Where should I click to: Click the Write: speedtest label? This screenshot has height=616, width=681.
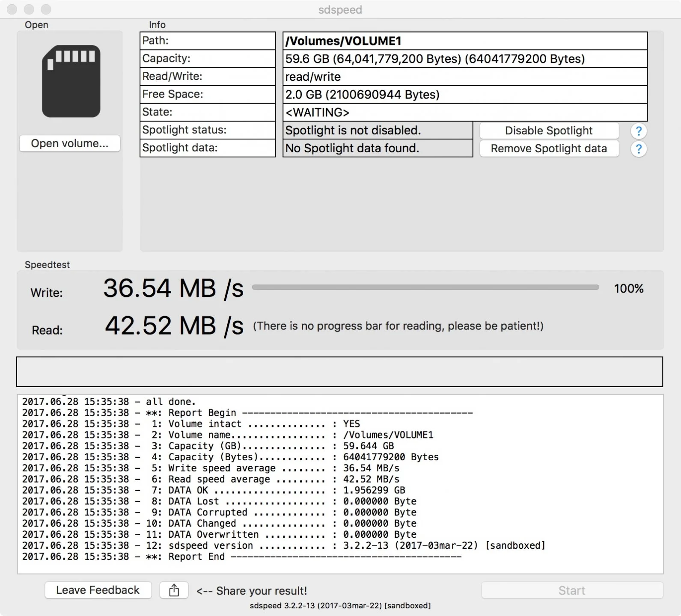(x=47, y=293)
